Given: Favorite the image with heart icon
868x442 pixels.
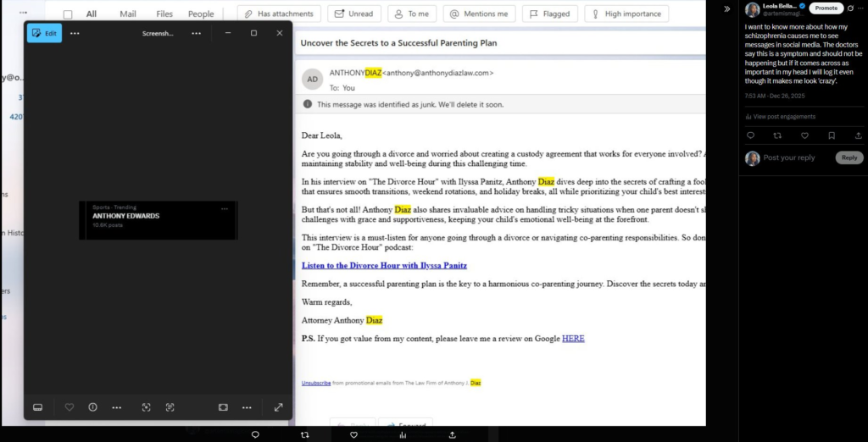Looking at the screenshot, I should coord(70,407).
